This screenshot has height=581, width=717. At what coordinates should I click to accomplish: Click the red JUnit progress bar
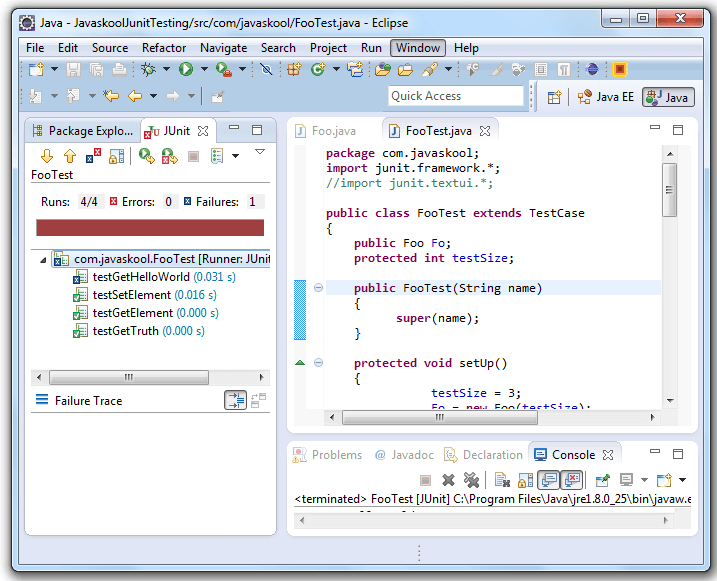click(150, 227)
